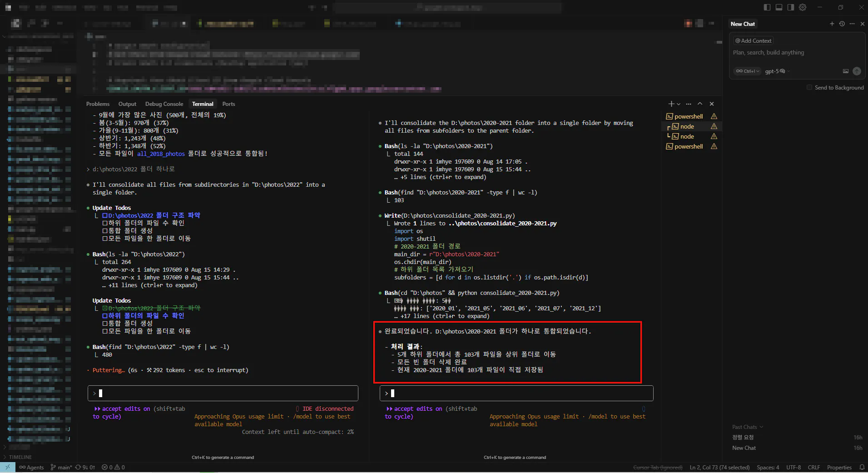Switch to the Debug Console tab

click(164, 104)
